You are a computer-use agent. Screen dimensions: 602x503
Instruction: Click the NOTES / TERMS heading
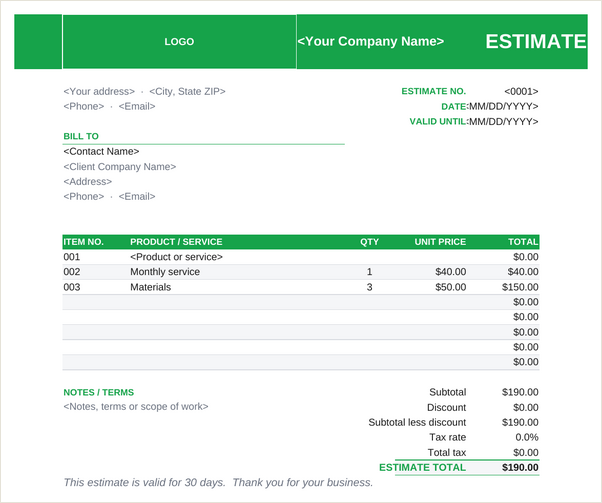pyautogui.click(x=99, y=392)
